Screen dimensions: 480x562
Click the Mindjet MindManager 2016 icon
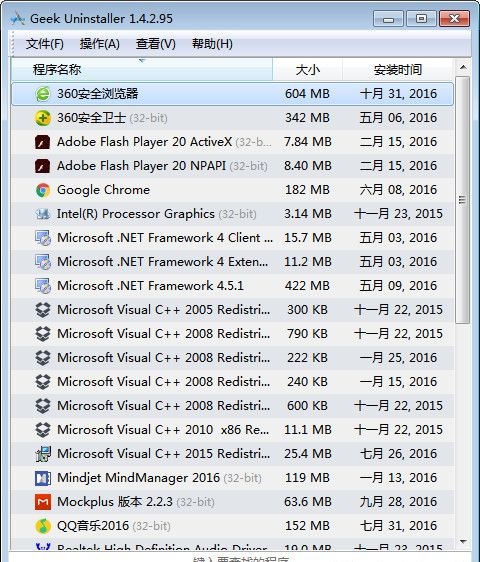point(43,478)
